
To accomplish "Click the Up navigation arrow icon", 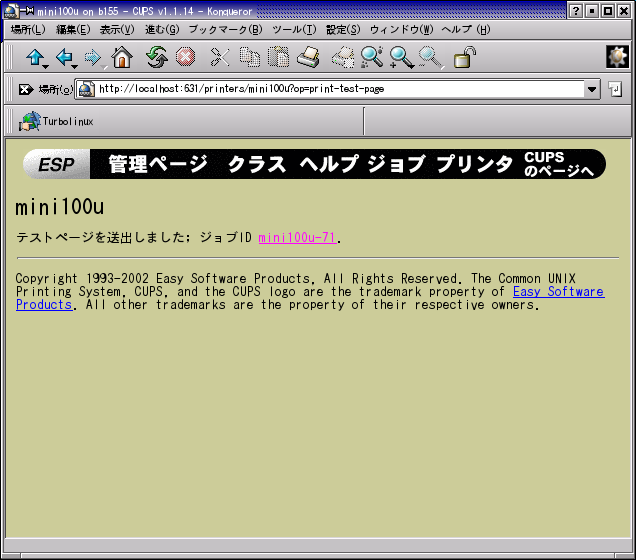I will [35, 57].
